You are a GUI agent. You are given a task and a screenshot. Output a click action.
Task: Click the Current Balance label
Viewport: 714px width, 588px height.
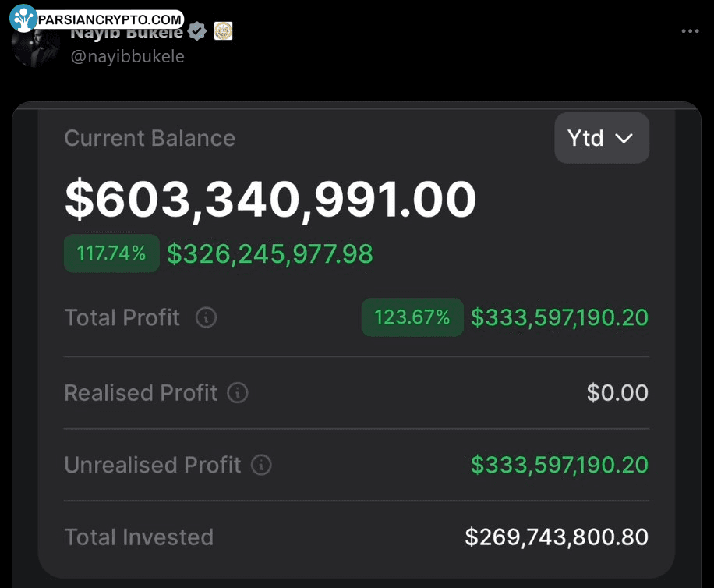pyautogui.click(x=150, y=138)
